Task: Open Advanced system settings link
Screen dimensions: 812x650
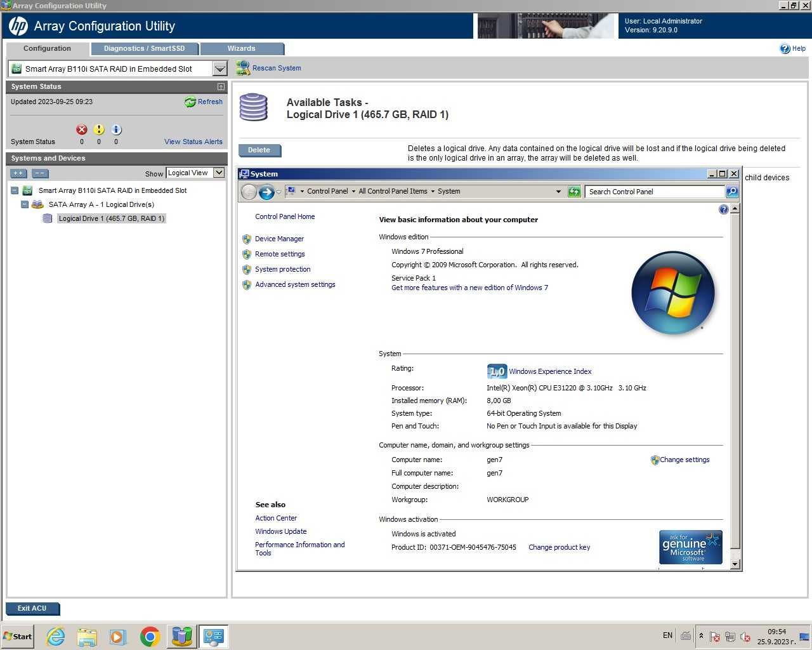Action: pos(295,284)
